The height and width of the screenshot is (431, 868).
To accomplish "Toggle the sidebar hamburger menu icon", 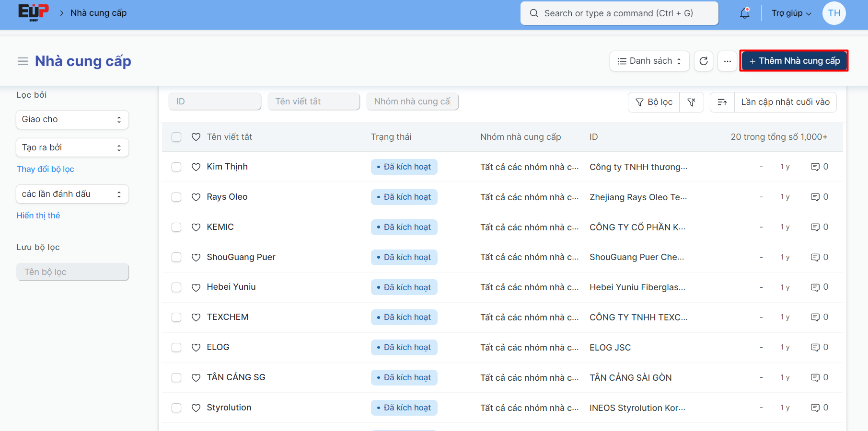I will (23, 61).
